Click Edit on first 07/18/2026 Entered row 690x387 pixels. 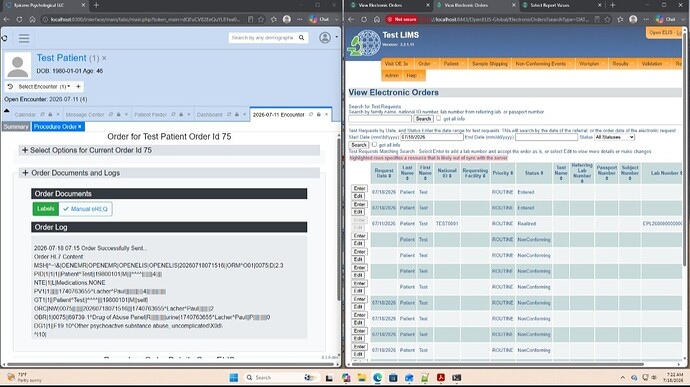[x=358, y=196]
